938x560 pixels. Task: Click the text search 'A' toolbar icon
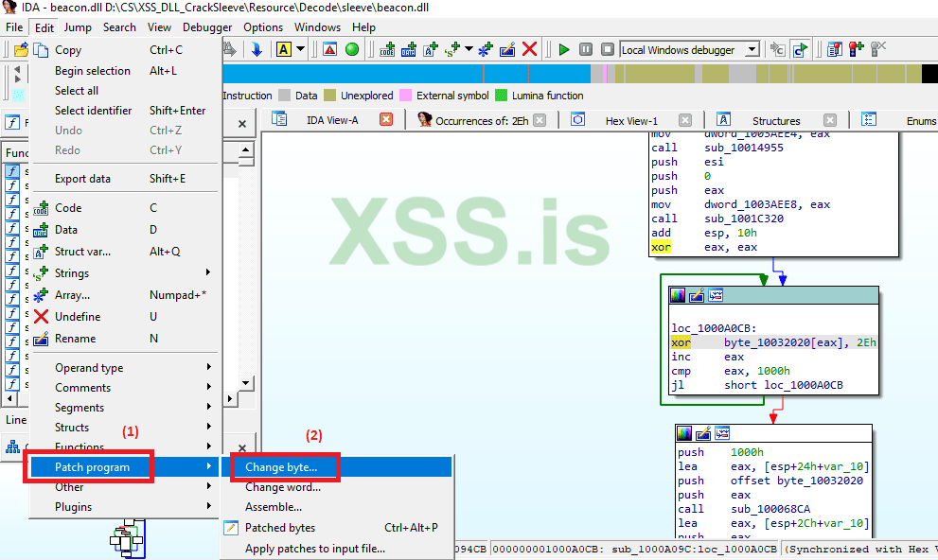coord(284,49)
